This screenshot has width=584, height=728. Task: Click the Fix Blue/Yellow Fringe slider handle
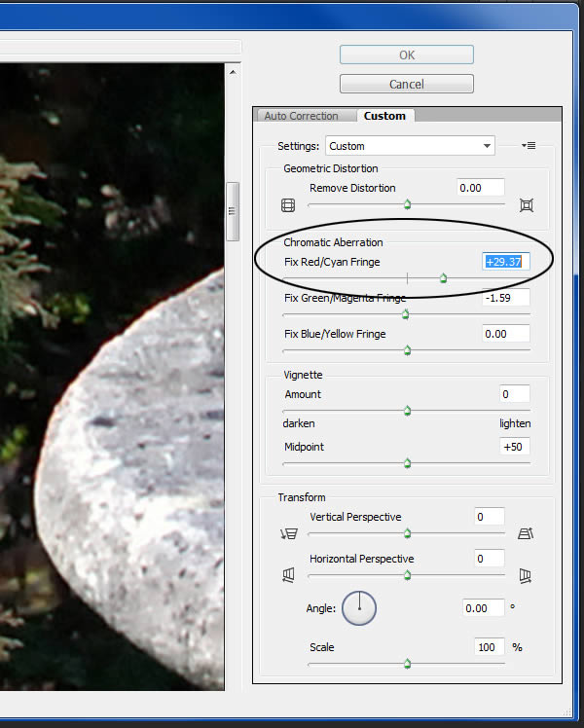(407, 350)
